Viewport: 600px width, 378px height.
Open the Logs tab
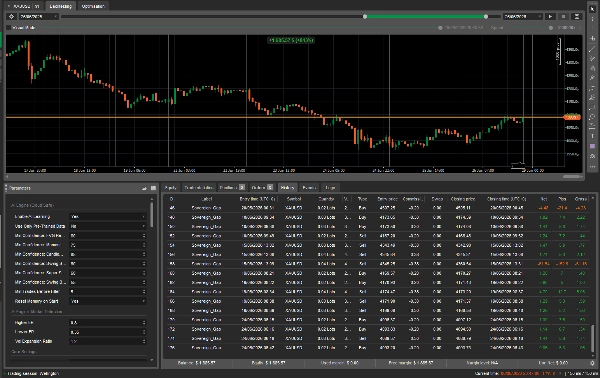coord(330,187)
